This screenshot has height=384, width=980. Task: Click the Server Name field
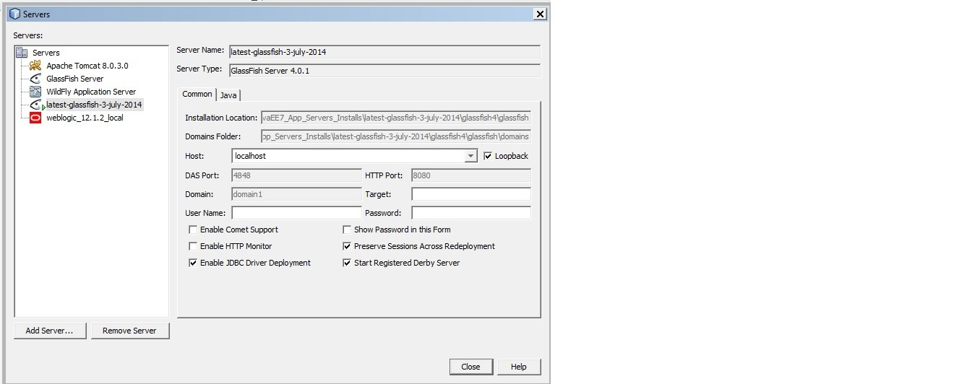pos(384,52)
